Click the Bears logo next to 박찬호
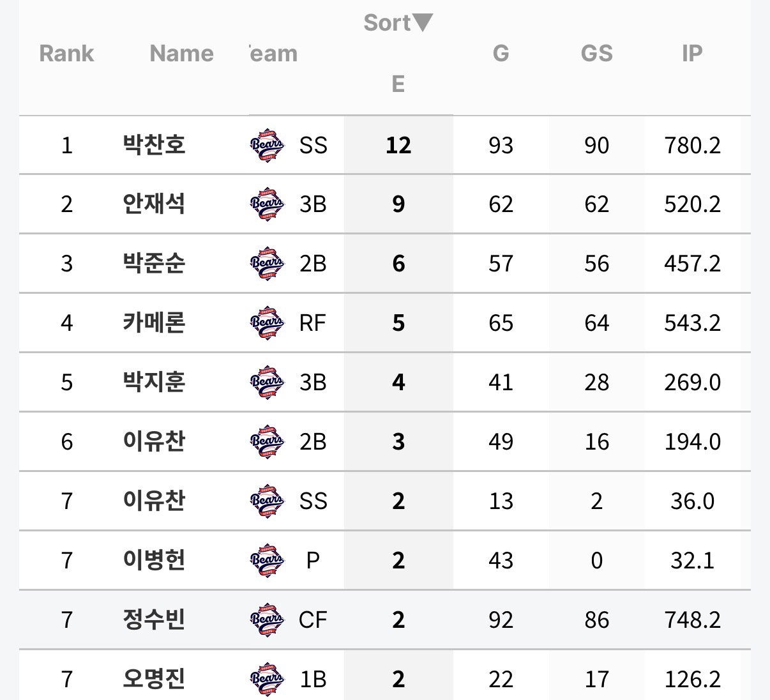 [x=267, y=146]
